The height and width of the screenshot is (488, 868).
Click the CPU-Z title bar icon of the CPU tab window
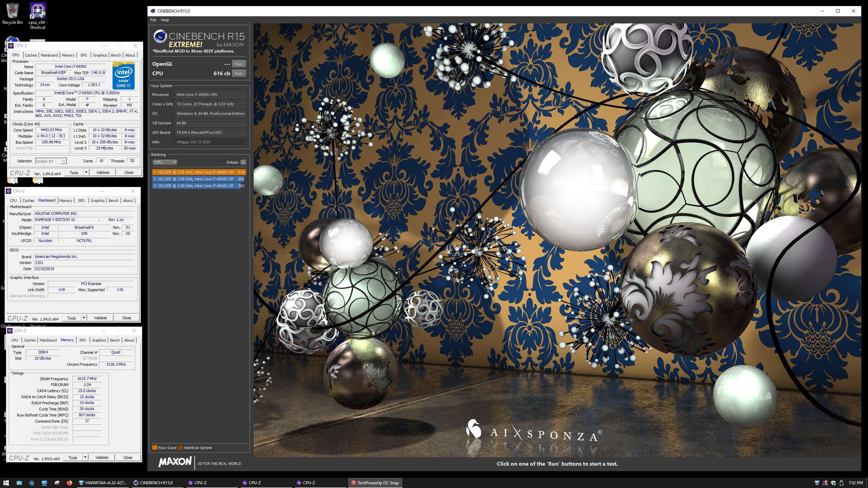11,46
